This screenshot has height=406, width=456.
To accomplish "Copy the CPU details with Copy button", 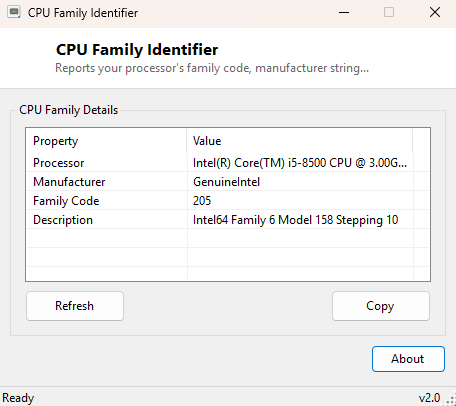I will tap(381, 306).
